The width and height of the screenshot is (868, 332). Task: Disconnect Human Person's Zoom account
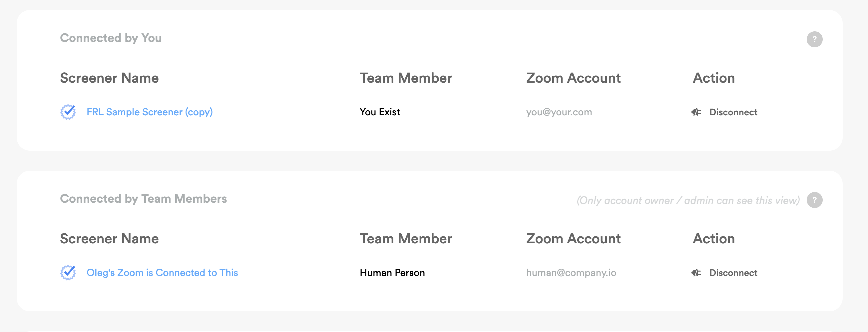click(x=733, y=273)
